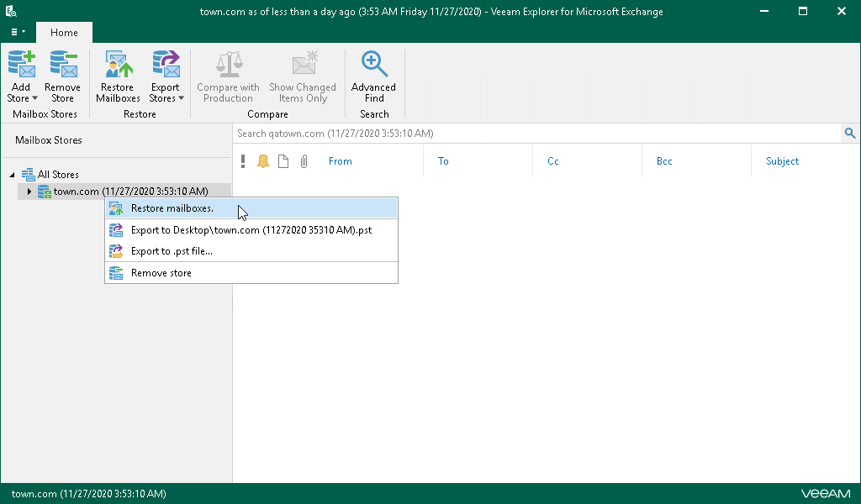Collapse the All Stores tree node
Screen dimensions: 861x504
click(x=13, y=175)
